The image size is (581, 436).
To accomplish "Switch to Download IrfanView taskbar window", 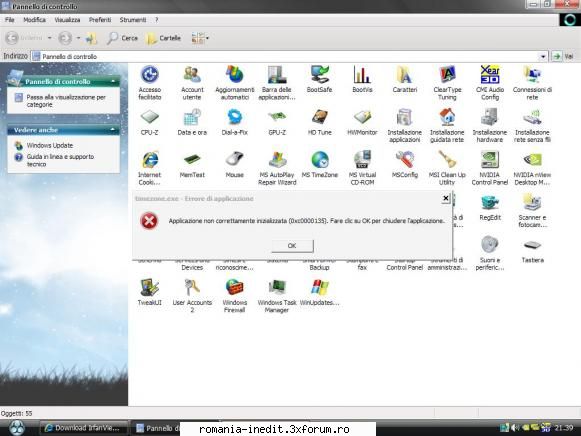I will pos(83,428).
